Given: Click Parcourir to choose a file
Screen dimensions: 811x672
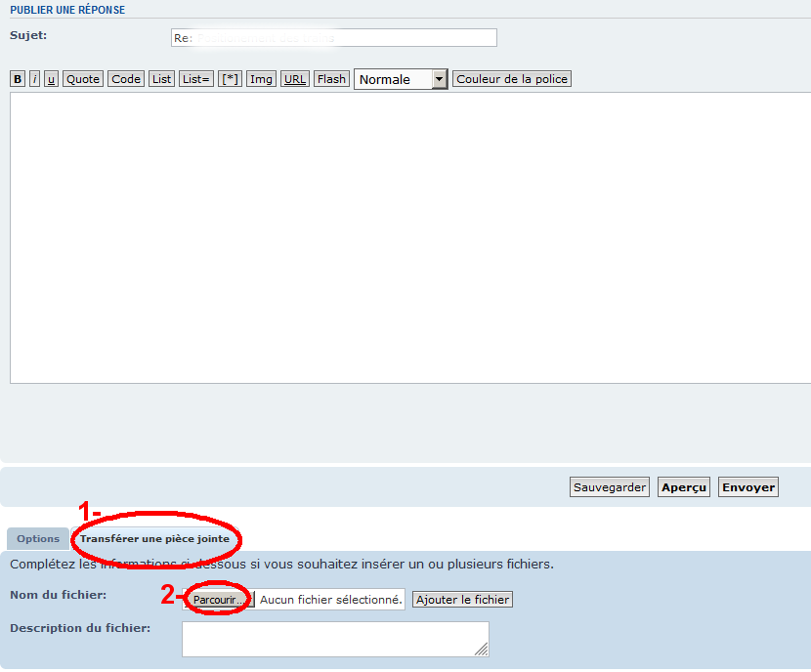Looking at the screenshot, I should click(218, 600).
